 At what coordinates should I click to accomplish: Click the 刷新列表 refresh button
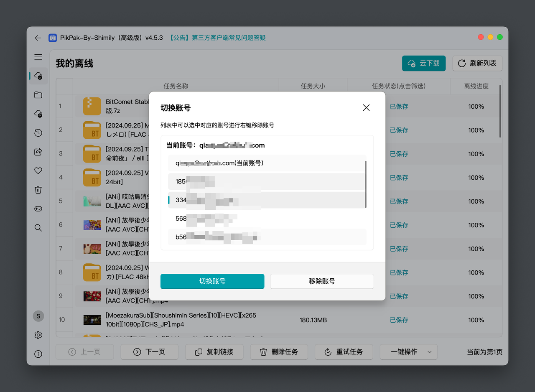[x=477, y=63]
